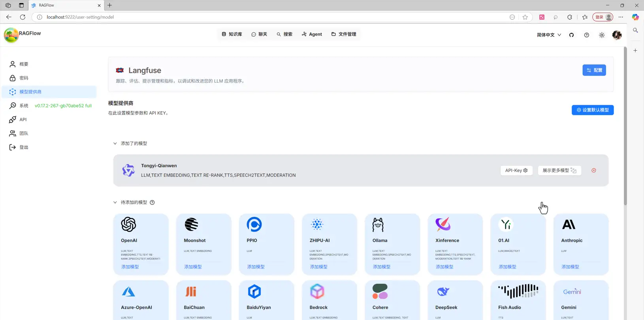
Task: Open the user avatar profile
Action: (x=616, y=35)
